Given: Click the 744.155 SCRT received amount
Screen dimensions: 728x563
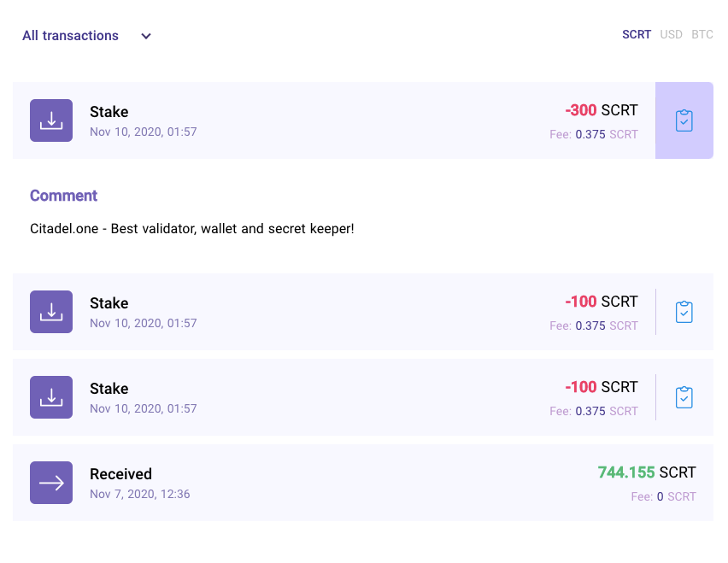Looking at the screenshot, I should [x=647, y=472].
